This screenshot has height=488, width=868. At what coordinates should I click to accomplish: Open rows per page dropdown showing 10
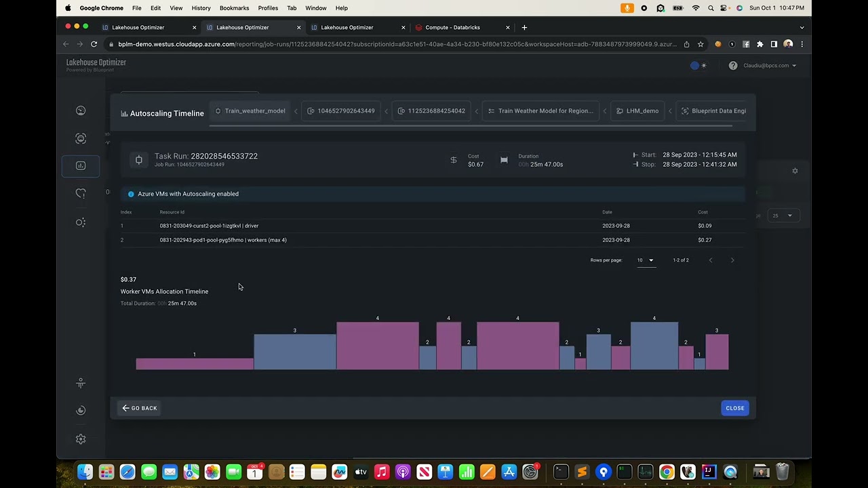[x=646, y=260]
